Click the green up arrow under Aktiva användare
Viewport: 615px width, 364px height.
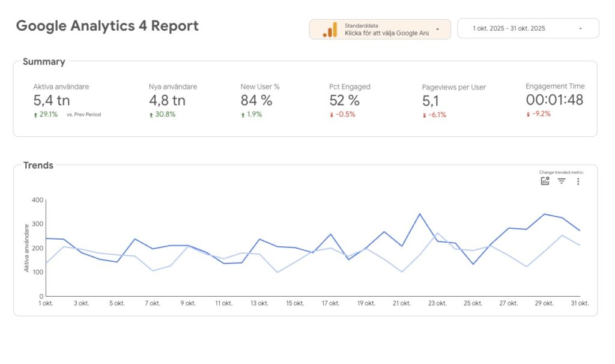(x=36, y=115)
